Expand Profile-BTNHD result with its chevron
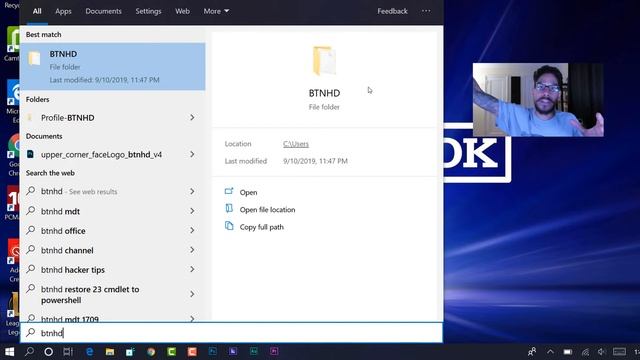The width and height of the screenshot is (640, 360). point(192,118)
